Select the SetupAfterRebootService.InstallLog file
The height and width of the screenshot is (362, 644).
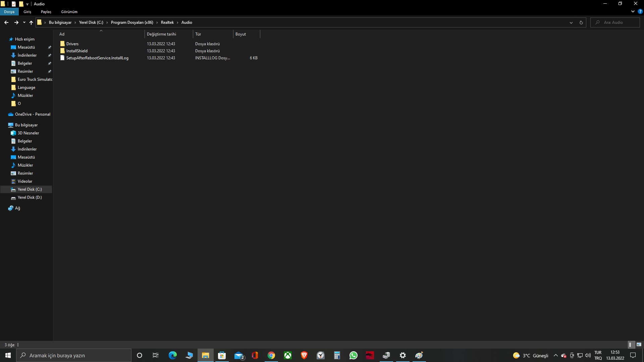coord(97,58)
